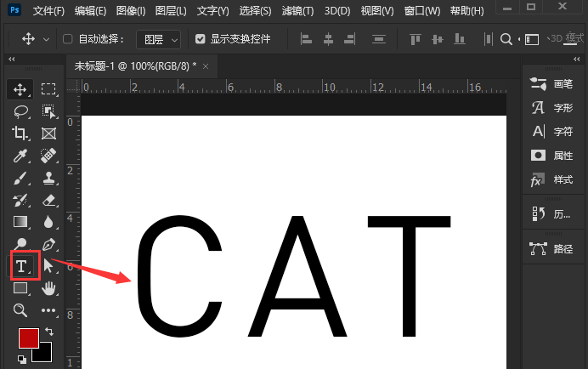588x369 pixels.
Task: Select the Path Selection tool
Action: (48, 266)
